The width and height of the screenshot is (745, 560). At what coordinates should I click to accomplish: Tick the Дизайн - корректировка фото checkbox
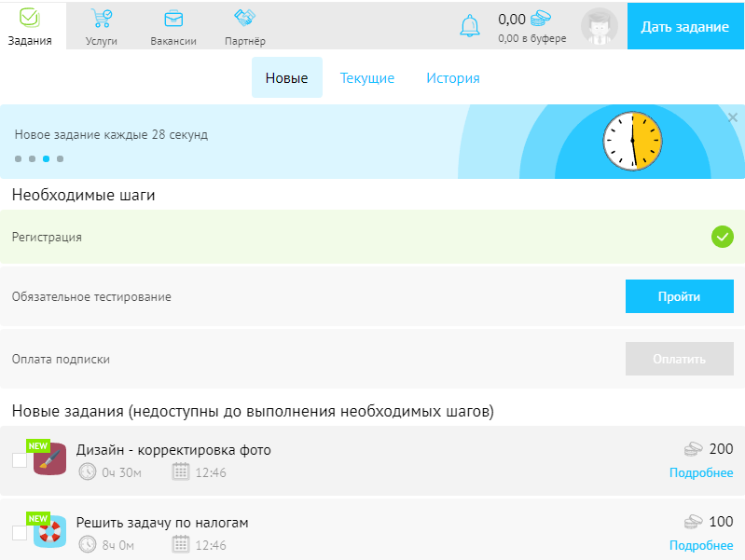20,460
